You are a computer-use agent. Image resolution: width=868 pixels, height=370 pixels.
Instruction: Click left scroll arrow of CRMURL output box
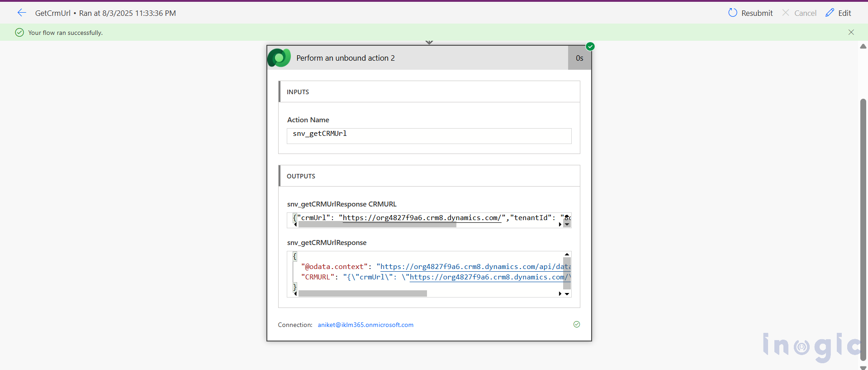(x=295, y=224)
